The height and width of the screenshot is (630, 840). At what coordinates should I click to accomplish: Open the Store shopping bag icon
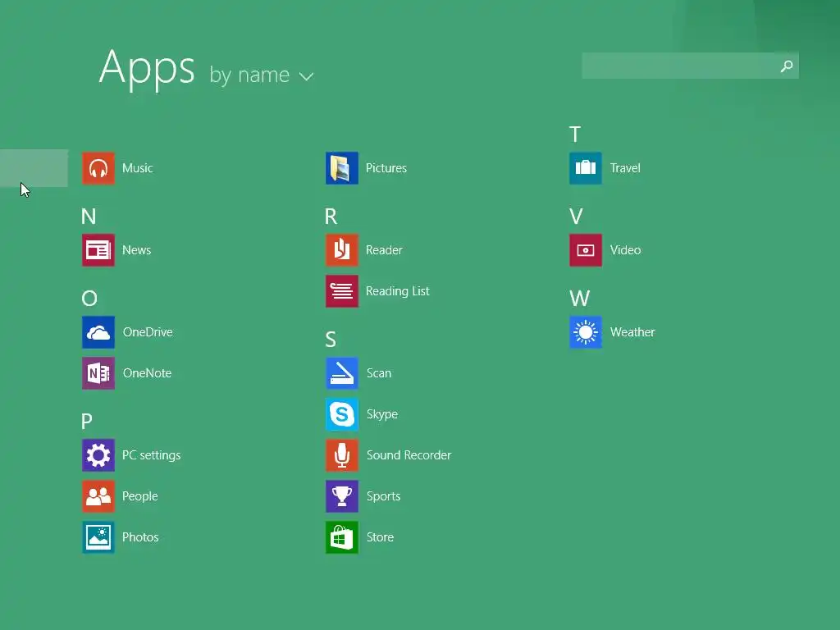tap(342, 537)
